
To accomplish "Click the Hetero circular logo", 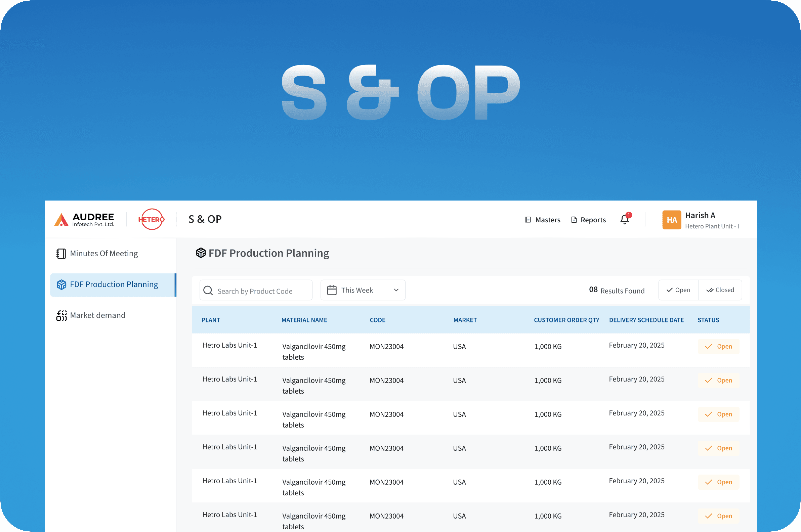I will (x=152, y=220).
